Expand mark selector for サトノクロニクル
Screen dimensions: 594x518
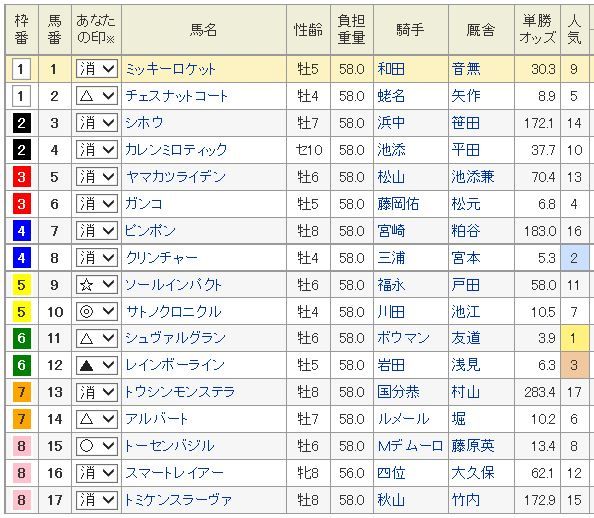point(97,311)
